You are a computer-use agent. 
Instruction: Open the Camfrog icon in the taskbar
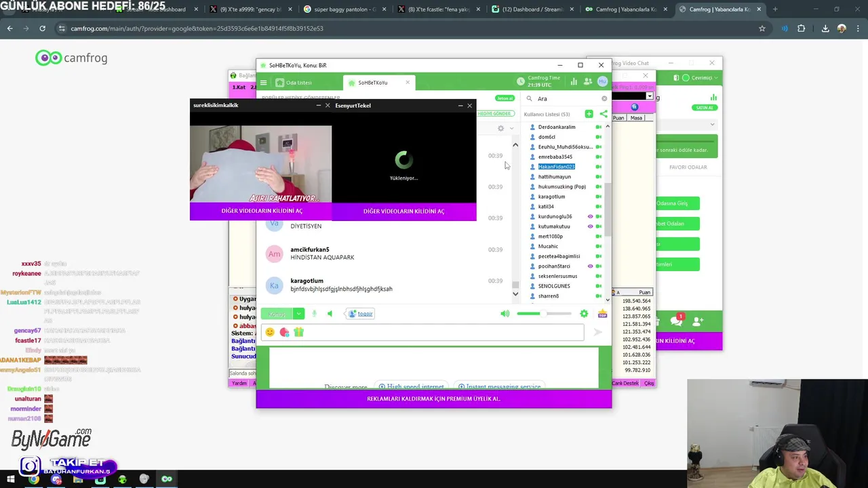[167, 479]
